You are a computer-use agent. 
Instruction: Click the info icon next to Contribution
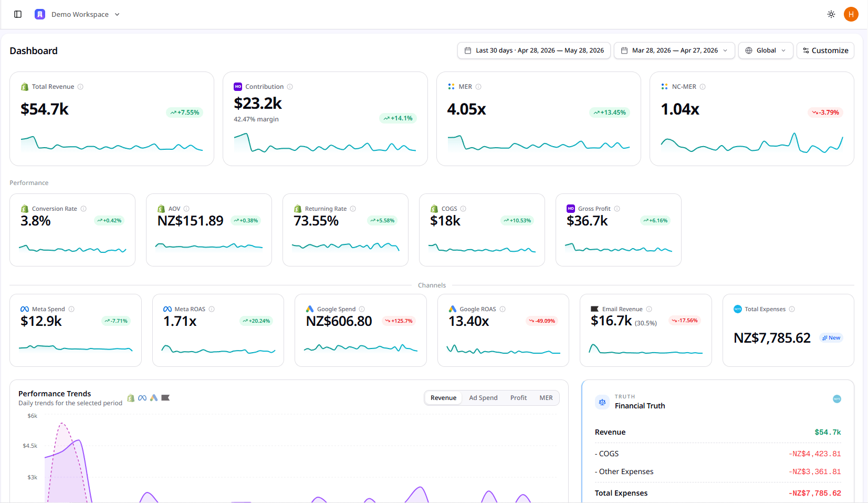[290, 87]
